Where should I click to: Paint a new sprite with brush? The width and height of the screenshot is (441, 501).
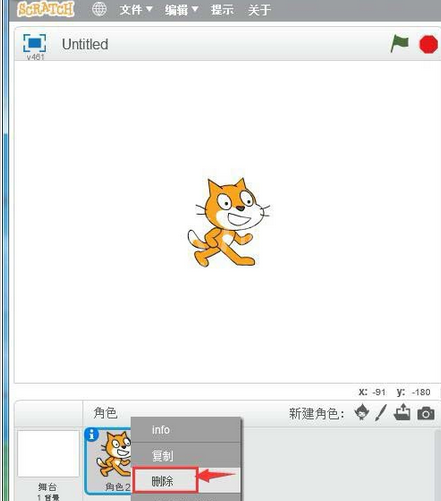(381, 413)
